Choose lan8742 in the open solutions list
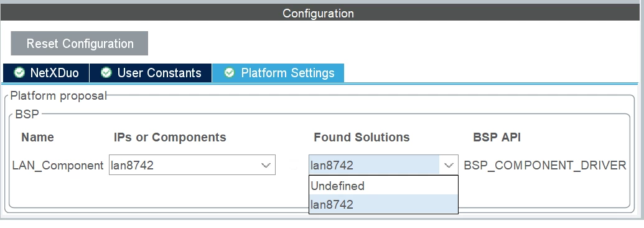Image resolution: width=644 pixels, height=228 pixels. (383, 204)
